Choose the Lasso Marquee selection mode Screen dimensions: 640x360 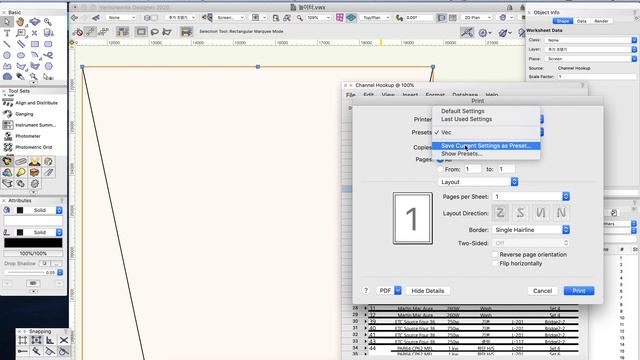tap(155, 31)
